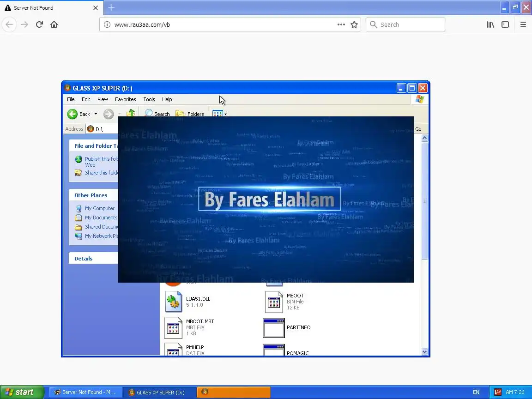
Task: Click Explorer Back button
Action: click(79, 114)
